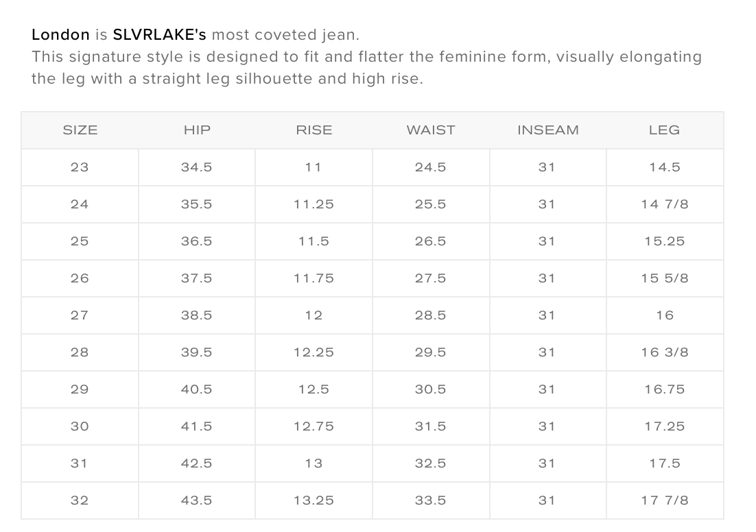This screenshot has width=756, height=532.
Task: Select hip value 43.5
Action: (x=197, y=500)
